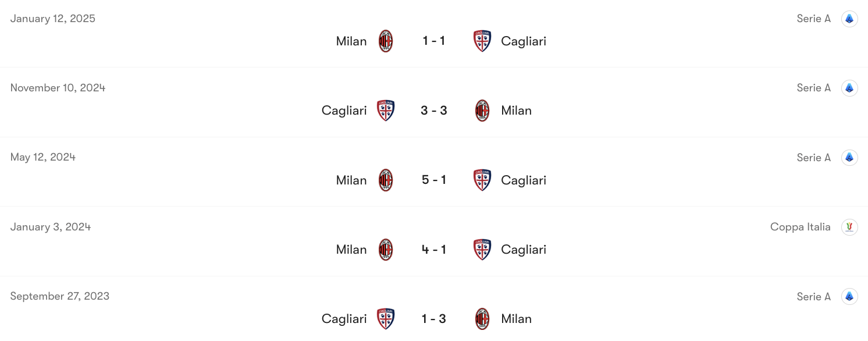This screenshot has height=341, width=868.
Task: Click the 4 - 1 Coppa Italia result
Action: pyautogui.click(x=434, y=249)
